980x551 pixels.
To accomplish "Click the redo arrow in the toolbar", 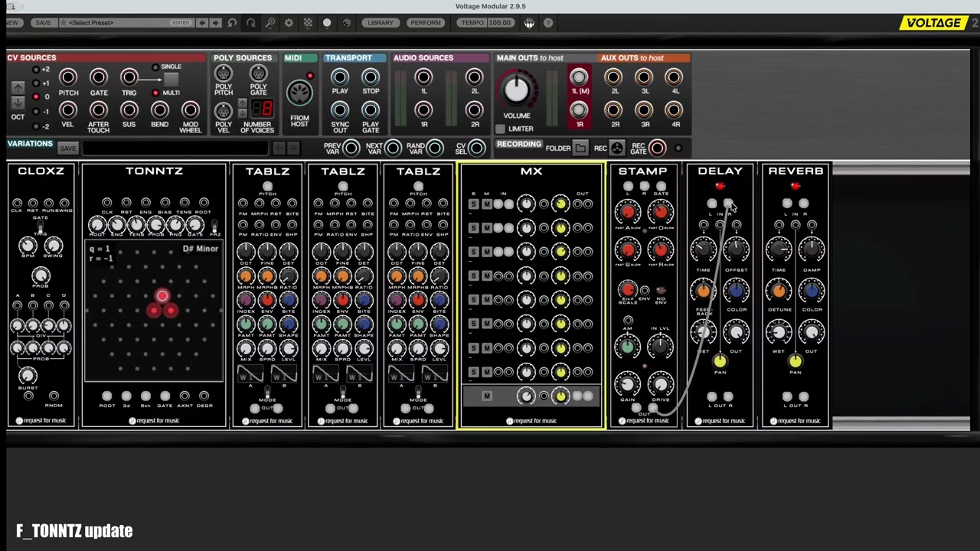I will coord(250,23).
